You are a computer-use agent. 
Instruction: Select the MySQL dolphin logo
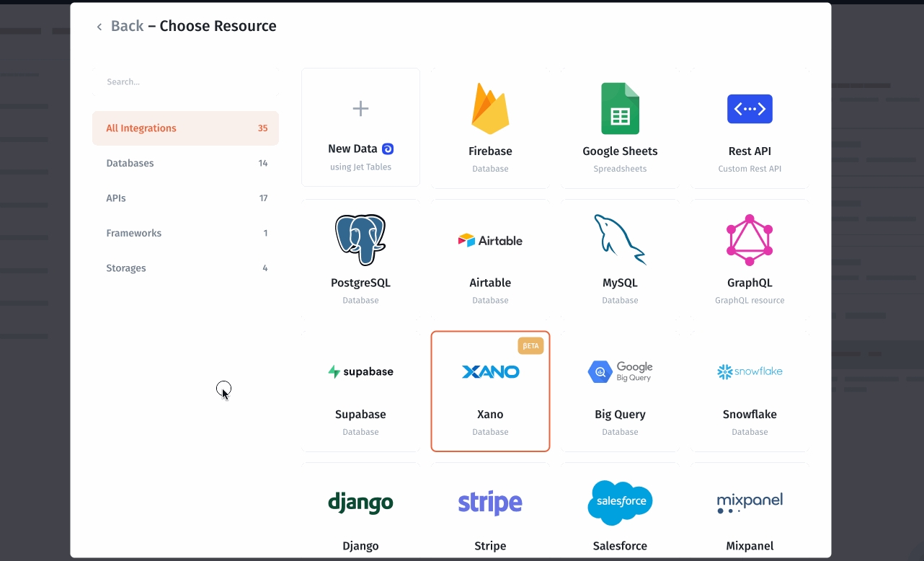click(x=620, y=240)
